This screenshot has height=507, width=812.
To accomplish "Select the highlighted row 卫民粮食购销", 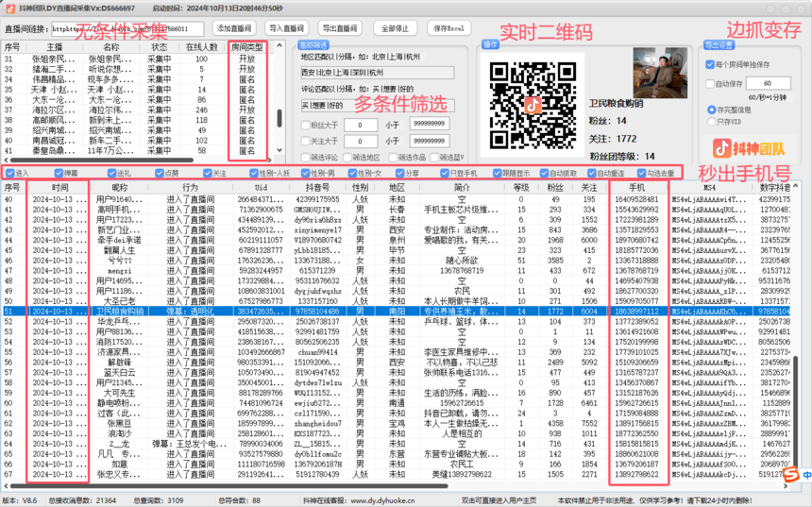I will [x=397, y=312].
